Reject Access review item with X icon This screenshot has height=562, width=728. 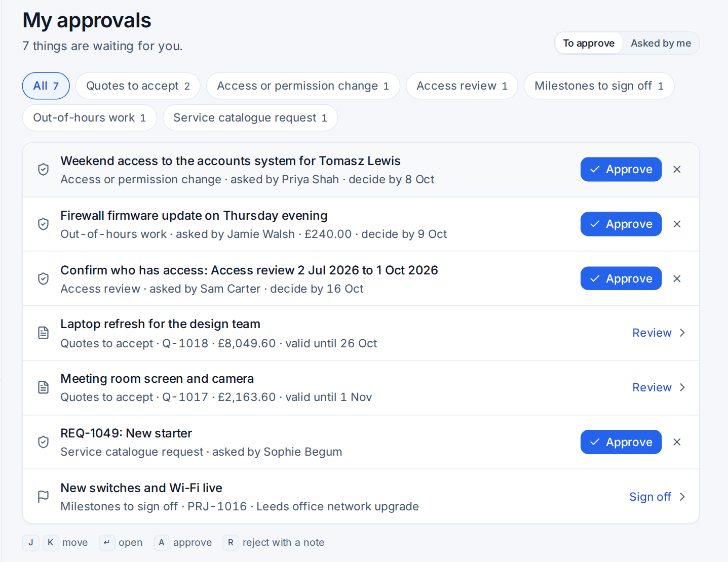coord(677,278)
